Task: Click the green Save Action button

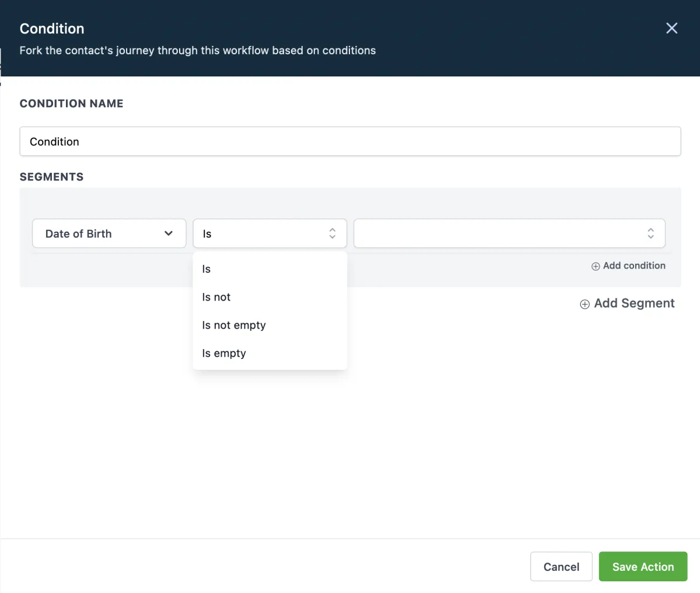Action: 643,567
